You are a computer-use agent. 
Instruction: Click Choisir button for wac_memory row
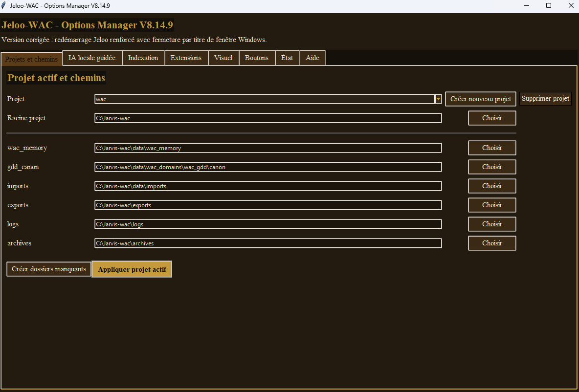[x=492, y=148]
